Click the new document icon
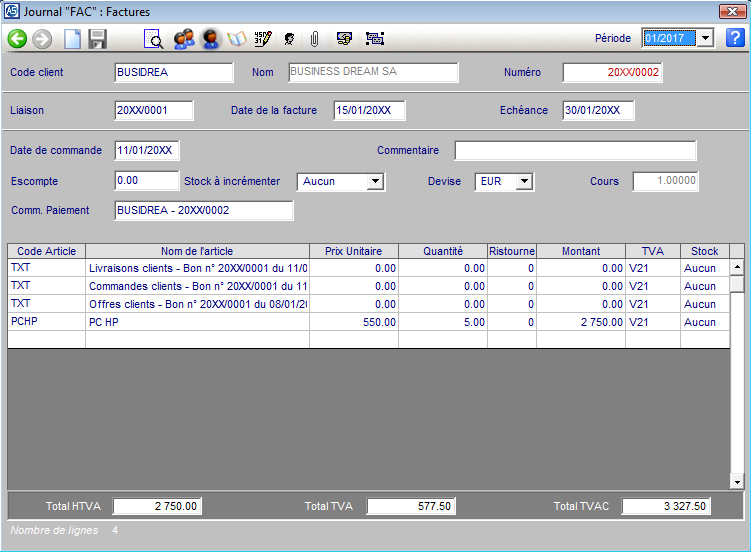751x552 pixels. click(x=72, y=39)
